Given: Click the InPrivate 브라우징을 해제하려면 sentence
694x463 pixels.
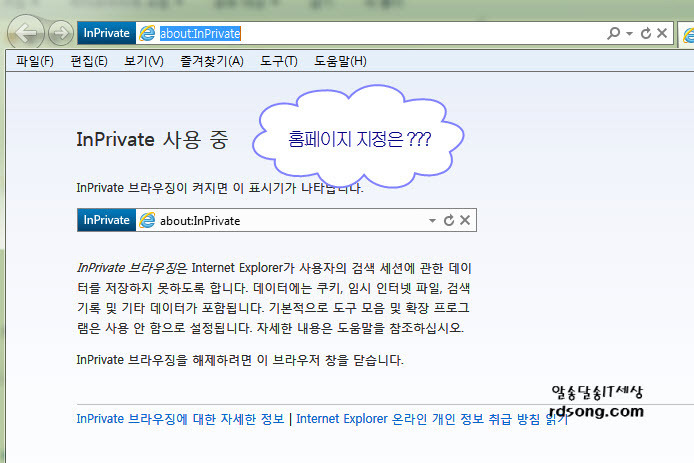Looking at the screenshot, I should (240, 360).
